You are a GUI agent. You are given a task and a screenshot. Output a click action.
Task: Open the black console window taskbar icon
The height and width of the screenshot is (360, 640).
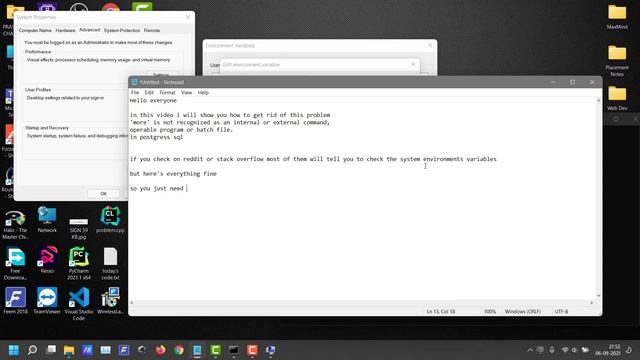click(x=234, y=350)
